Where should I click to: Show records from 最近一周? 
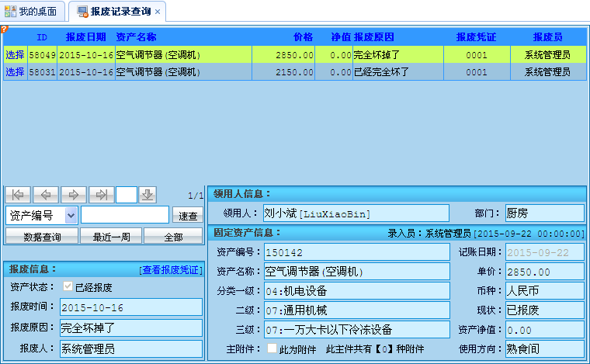pyautogui.click(x=111, y=237)
